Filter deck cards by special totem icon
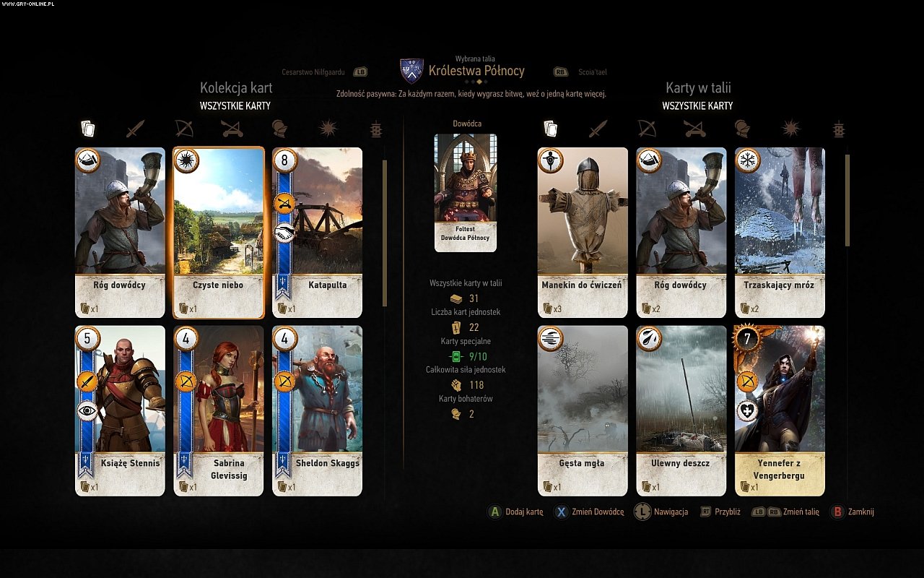Viewport: 924px width, 578px height. pos(838,129)
